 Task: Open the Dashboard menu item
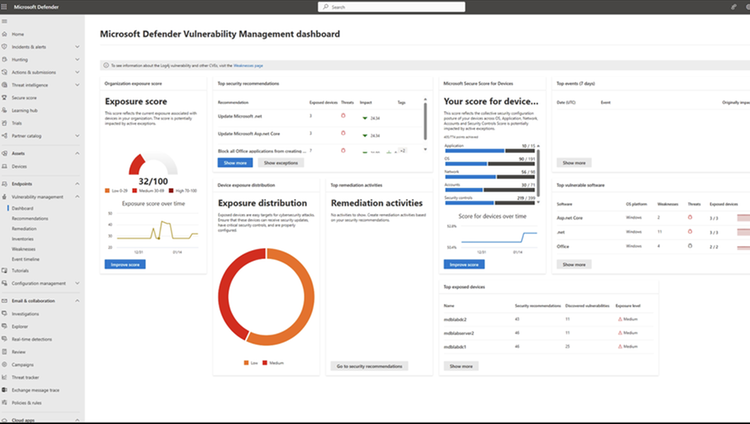(x=22, y=208)
